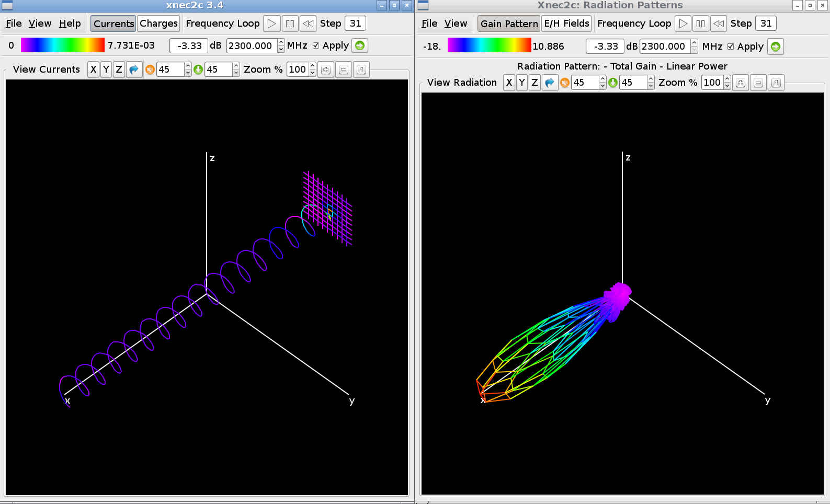View currents along X axis
This screenshot has height=504, width=830.
pos(93,70)
